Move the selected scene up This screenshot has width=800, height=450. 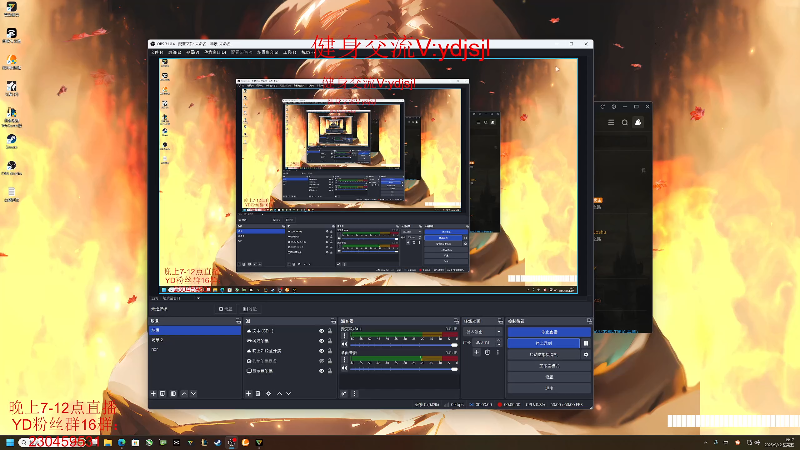point(184,393)
